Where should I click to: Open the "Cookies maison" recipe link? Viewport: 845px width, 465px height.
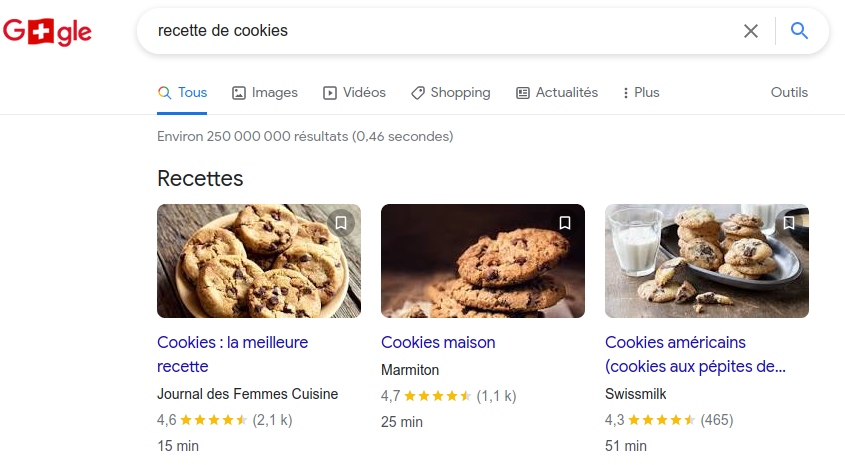(x=438, y=342)
